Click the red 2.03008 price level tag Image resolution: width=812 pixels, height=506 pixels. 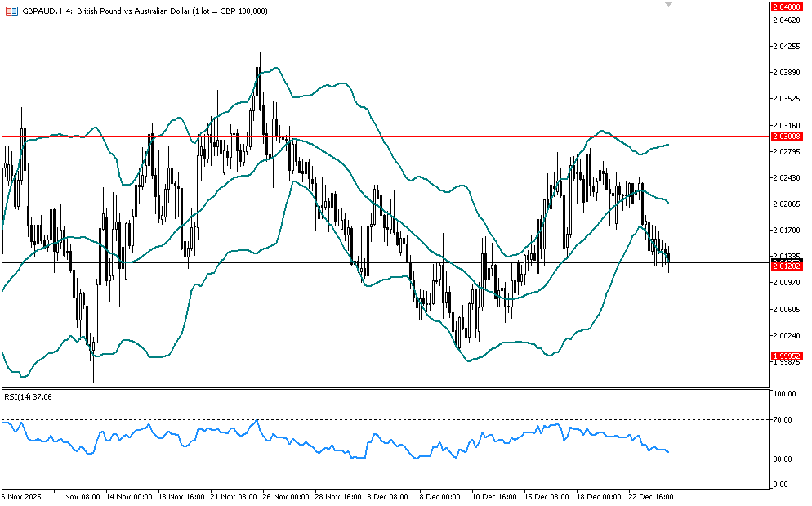click(x=786, y=137)
